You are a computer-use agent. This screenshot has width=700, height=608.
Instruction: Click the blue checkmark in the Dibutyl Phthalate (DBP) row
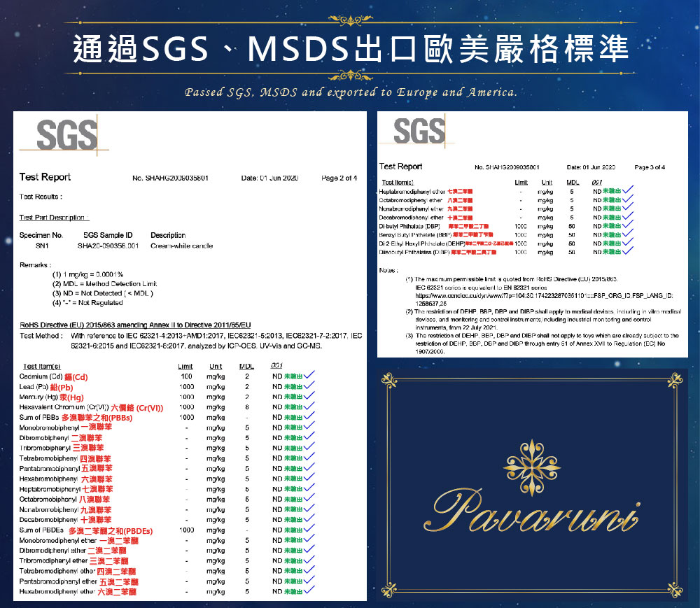(x=628, y=225)
